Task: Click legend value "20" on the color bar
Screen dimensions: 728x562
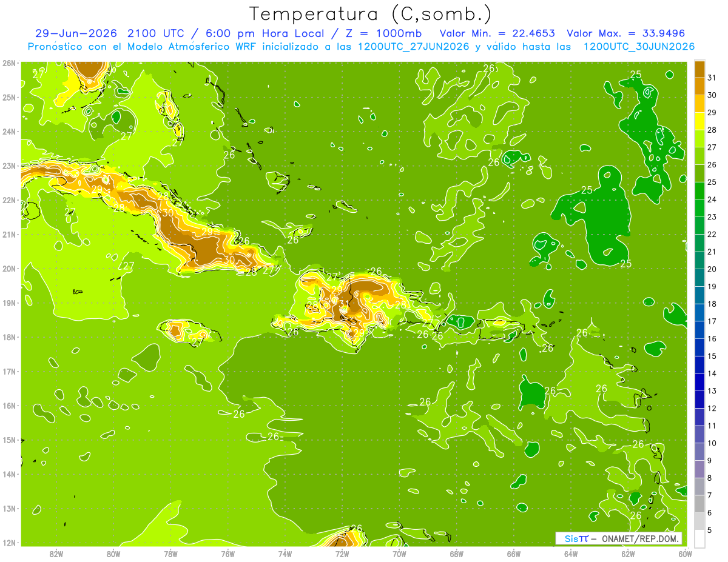Action: click(x=712, y=269)
